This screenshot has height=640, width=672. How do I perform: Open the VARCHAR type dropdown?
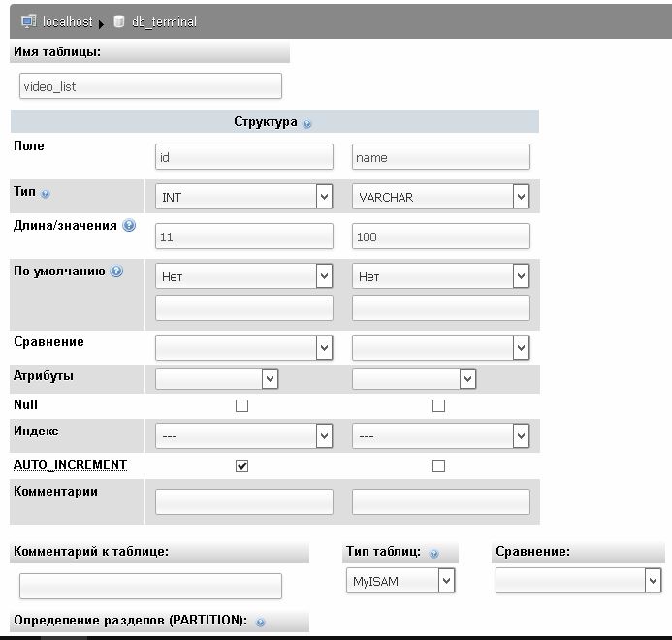click(x=440, y=197)
